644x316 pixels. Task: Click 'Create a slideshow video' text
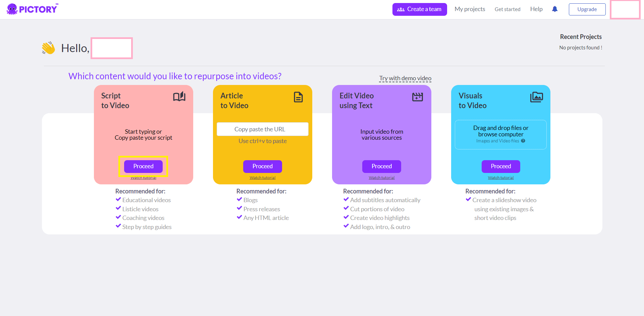(504, 200)
